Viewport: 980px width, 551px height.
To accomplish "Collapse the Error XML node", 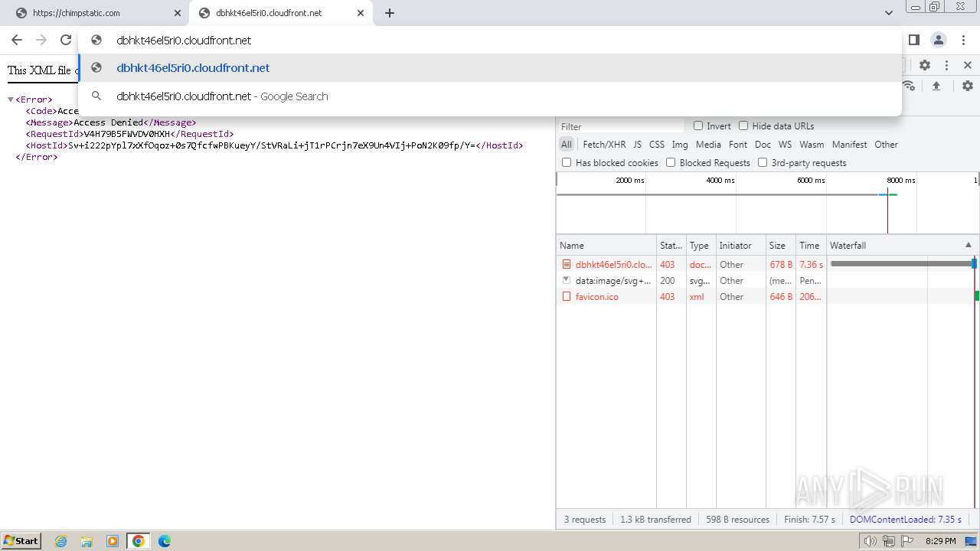I will pyautogui.click(x=11, y=99).
